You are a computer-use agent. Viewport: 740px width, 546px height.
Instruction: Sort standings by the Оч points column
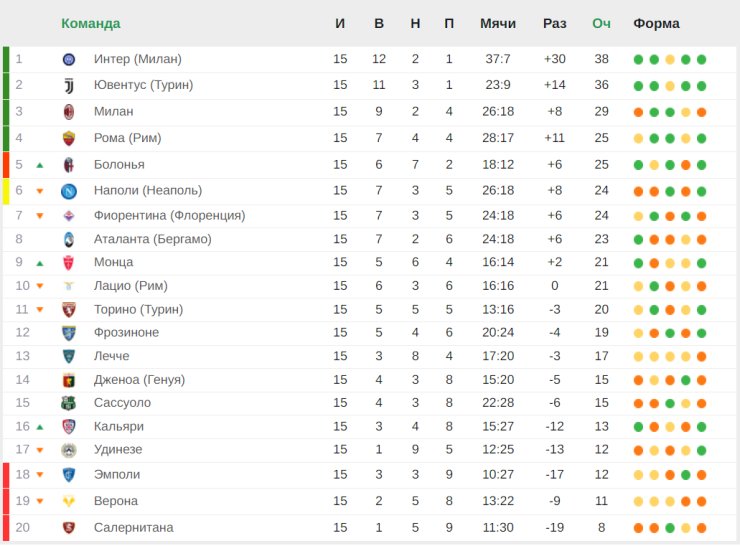coord(601,23)
